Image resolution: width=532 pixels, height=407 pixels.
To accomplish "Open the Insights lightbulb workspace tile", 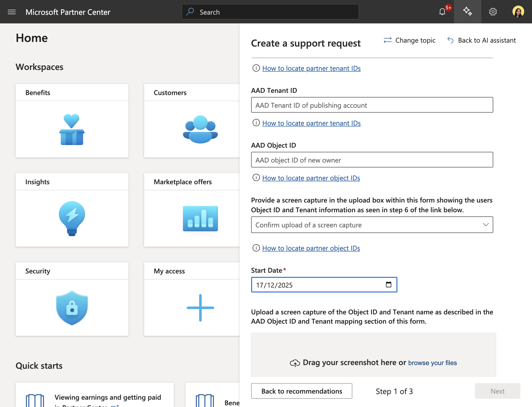I will [x=72, y=210].
